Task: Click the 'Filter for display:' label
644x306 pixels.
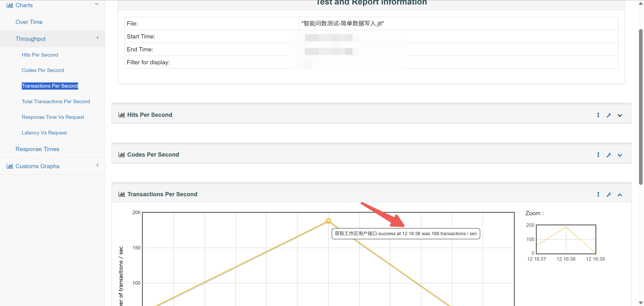Action: (148, 62)
